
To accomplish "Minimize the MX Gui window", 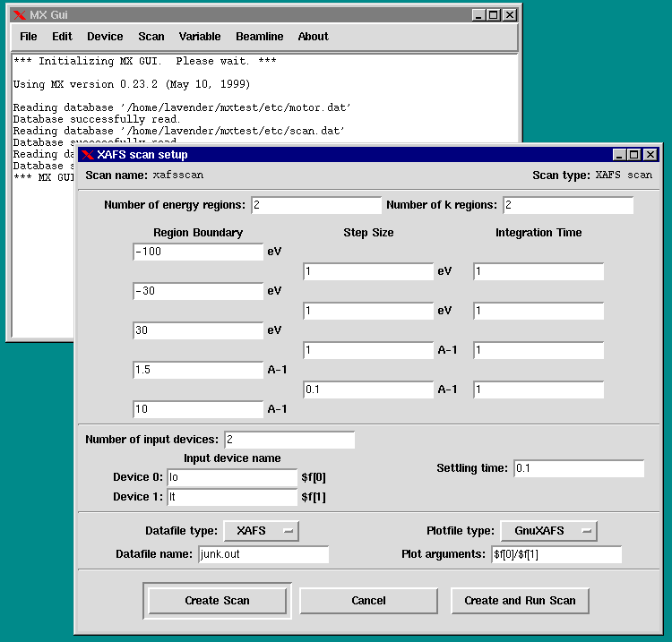I will pyautogui.click(x=478, y=15).
